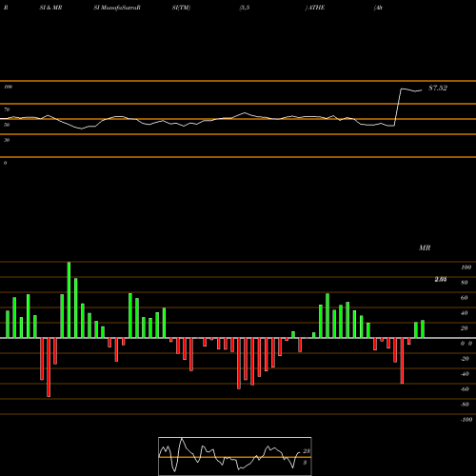476x476 pixels.
Task: Click the MR axis label '-100'
Action: point(466,420)
